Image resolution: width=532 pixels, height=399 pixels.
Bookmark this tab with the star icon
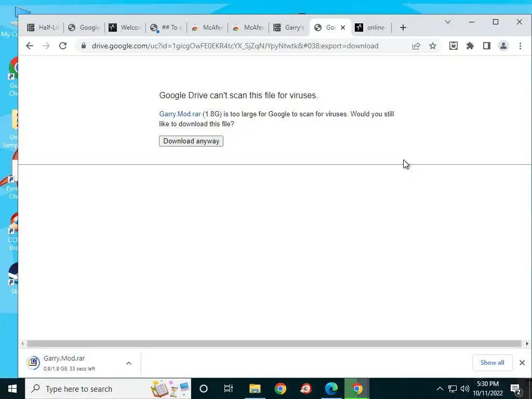[433, 46]
